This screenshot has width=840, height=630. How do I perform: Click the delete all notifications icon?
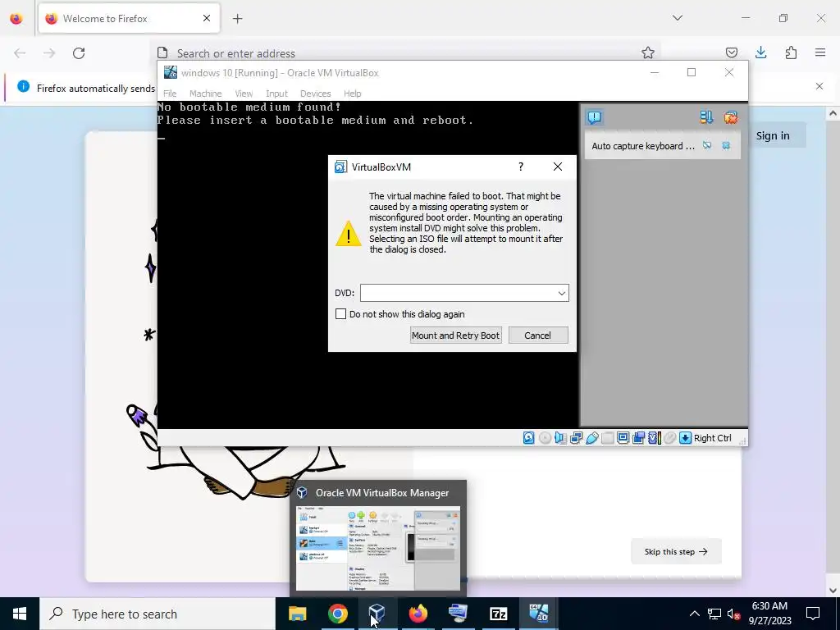731,117
